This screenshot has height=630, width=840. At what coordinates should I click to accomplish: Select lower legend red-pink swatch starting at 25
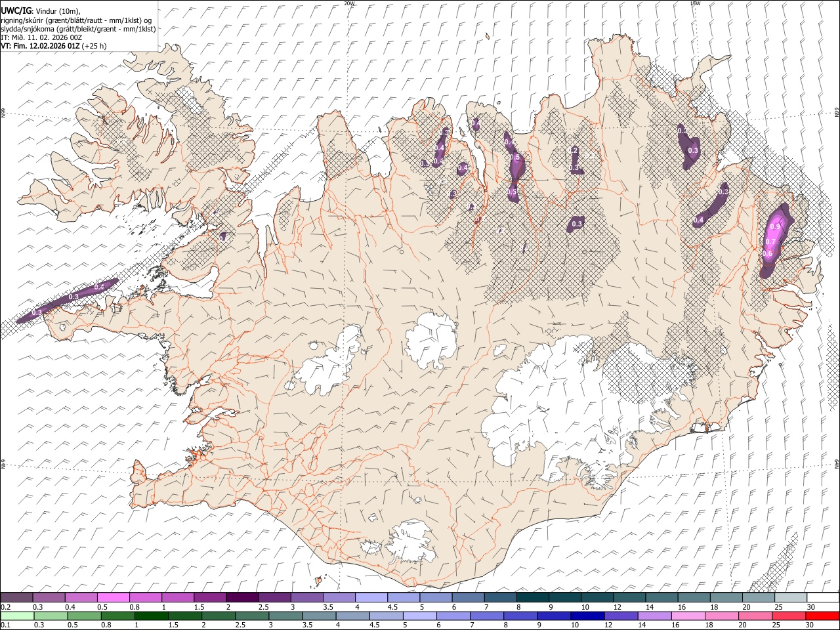789,616
